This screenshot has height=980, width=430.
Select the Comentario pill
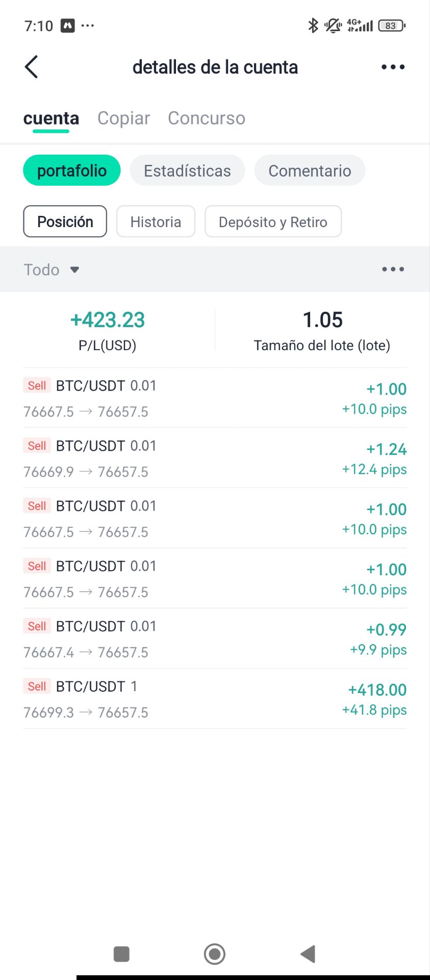click(x=310, y=170)
